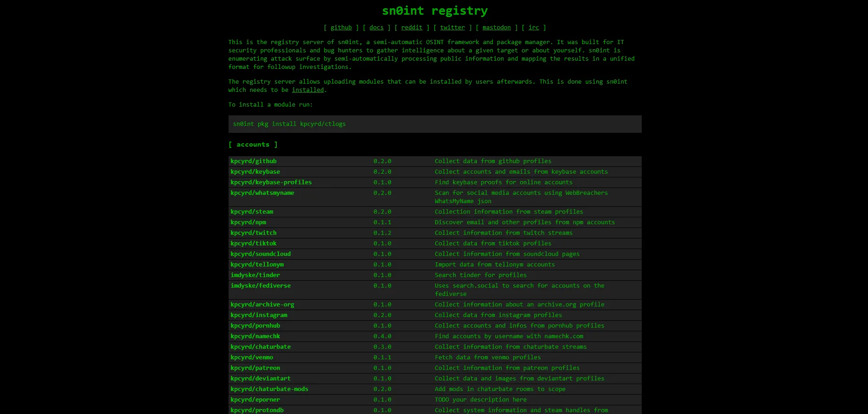Screen dimensions: 868x414
Task: Click the install command code block
Action: coord(435,124)
